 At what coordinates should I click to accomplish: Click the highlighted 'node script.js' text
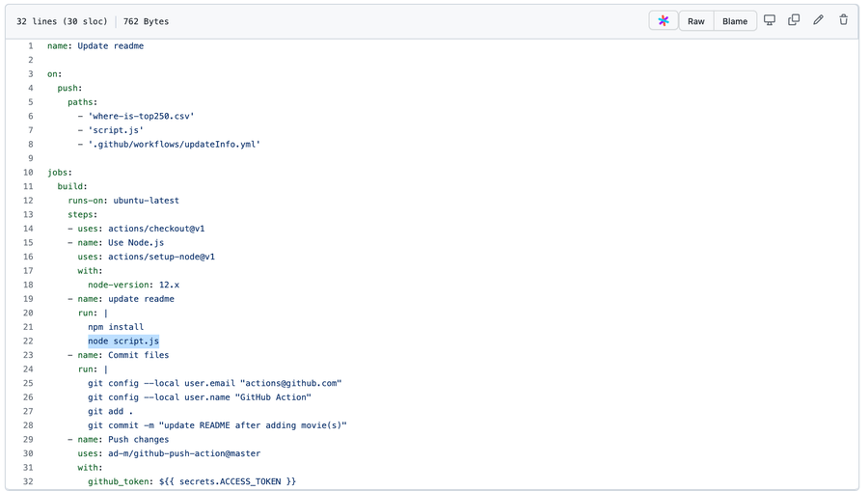point(123,341)
